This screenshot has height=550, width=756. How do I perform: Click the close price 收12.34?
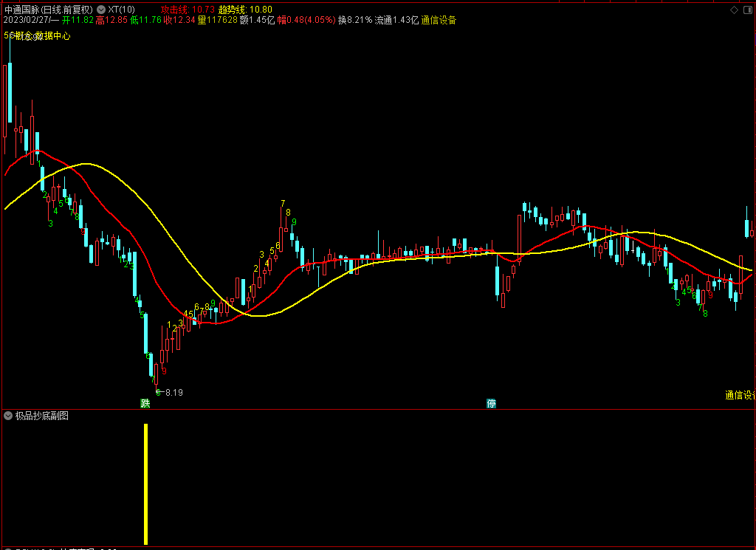click(x=179, y=20)
